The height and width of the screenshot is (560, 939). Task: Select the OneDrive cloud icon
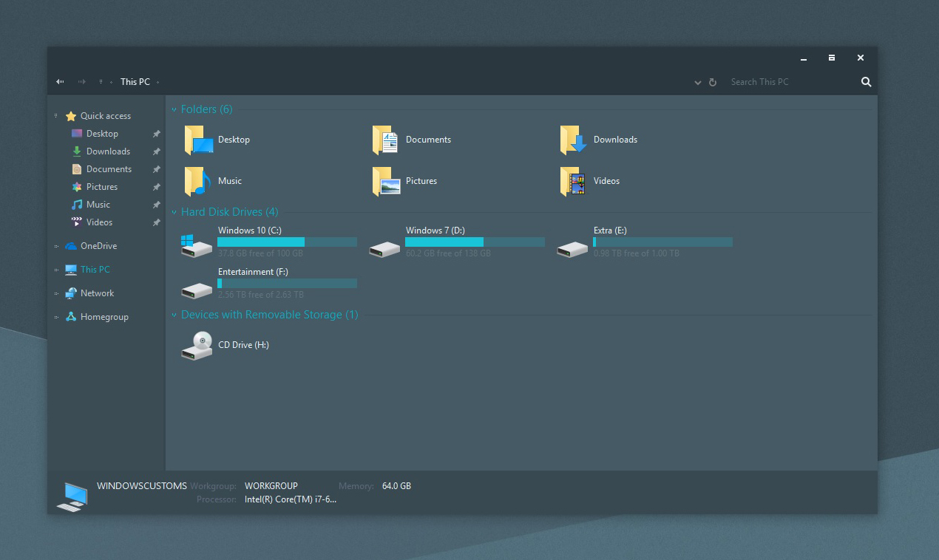(71, 245)
